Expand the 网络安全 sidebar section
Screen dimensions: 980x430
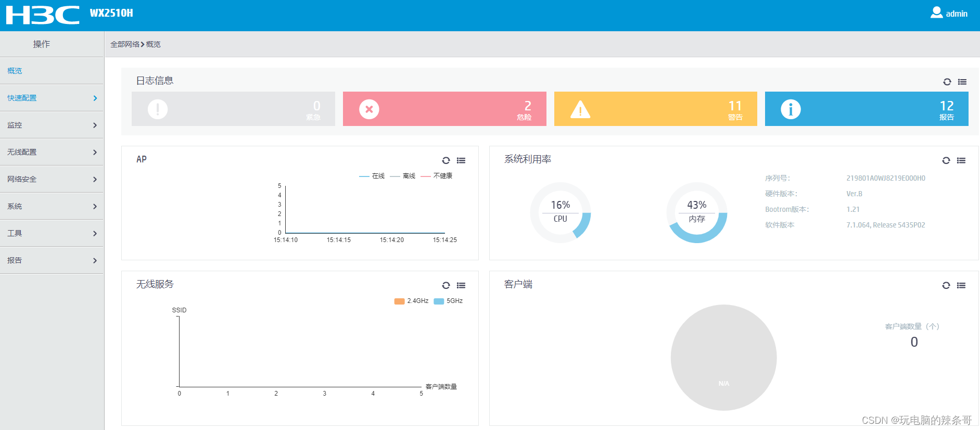(x=52, y=179)
